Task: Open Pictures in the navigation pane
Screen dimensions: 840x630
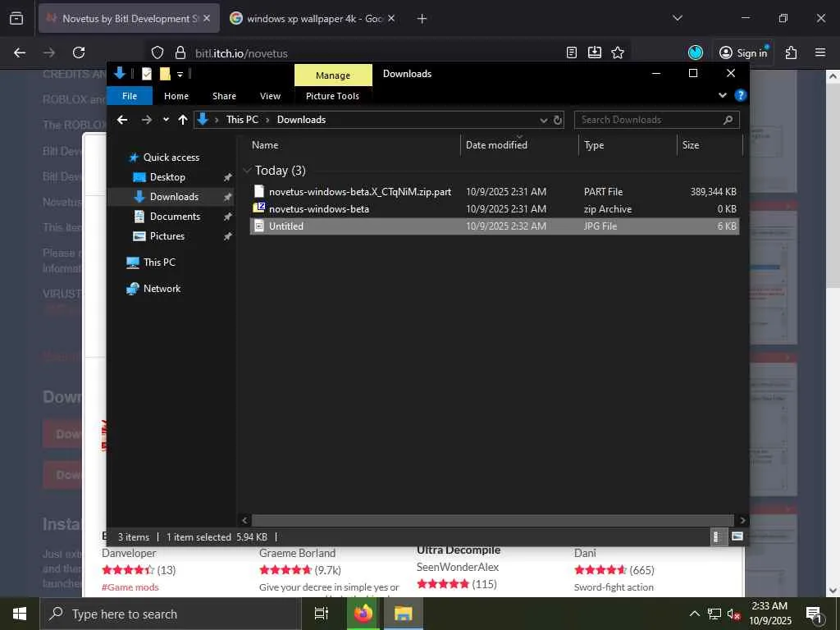Action: 167,236
